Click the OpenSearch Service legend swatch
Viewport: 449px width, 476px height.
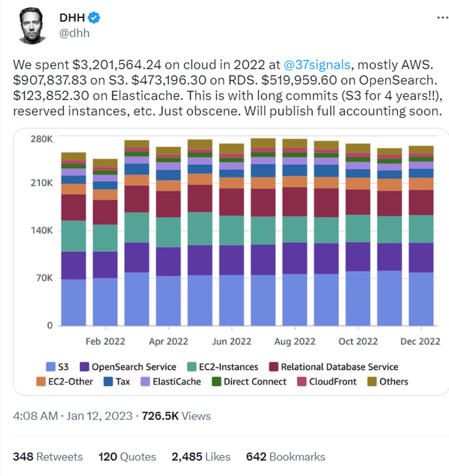(x=84, y=367)
